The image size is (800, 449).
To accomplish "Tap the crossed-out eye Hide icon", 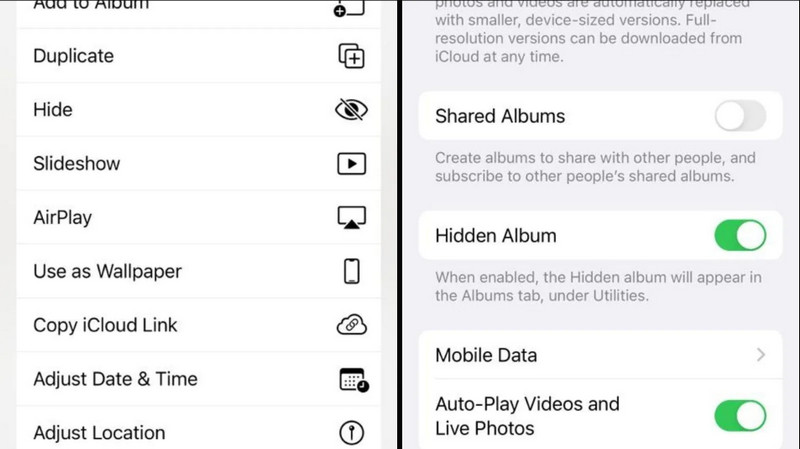I will 352,110.
